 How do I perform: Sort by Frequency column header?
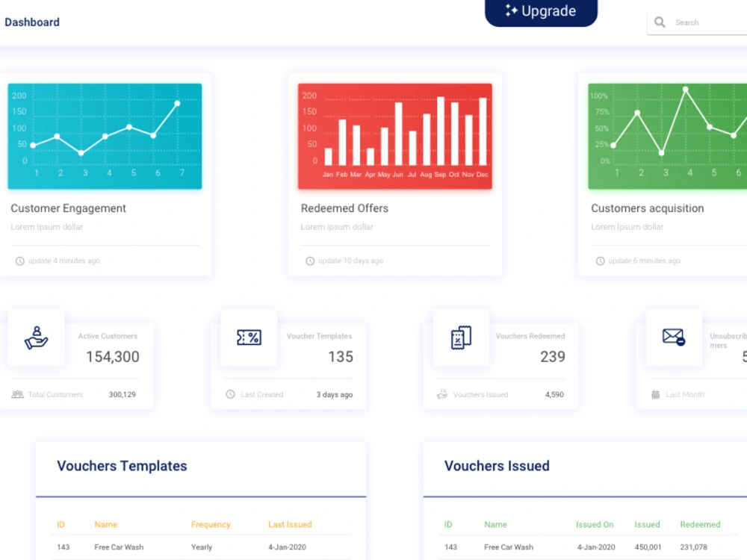pyautogui.click(x=211, y=524)
